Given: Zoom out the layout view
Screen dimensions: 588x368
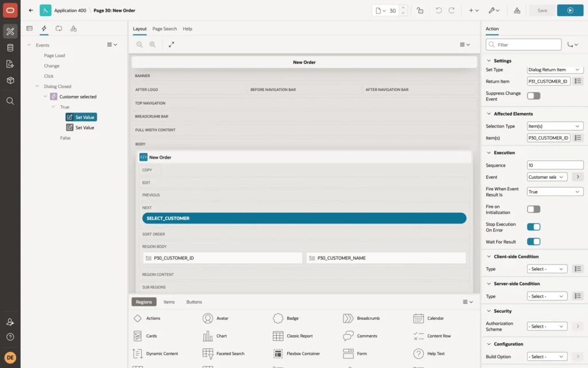Looking at the screenshot, I should 140,44.
